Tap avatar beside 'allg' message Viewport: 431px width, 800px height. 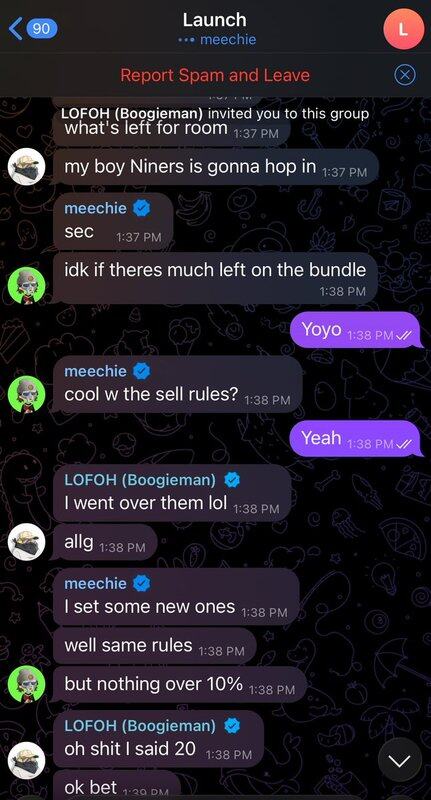point(27,542)
